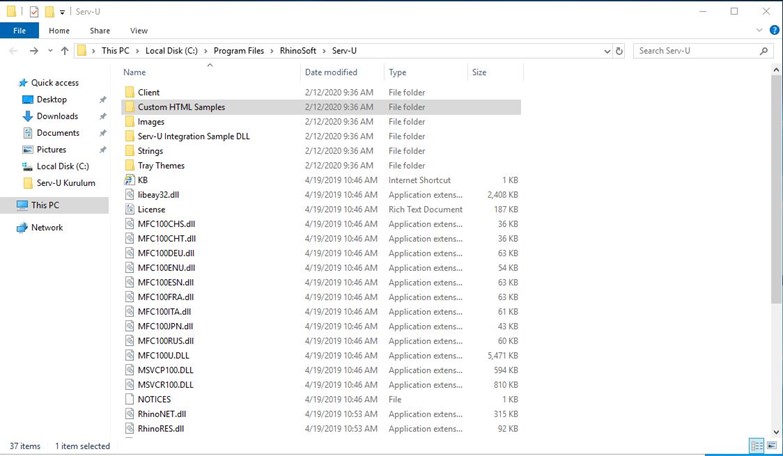
Task: Open the recent locations dropdown arrow
Action: [50, 51]
